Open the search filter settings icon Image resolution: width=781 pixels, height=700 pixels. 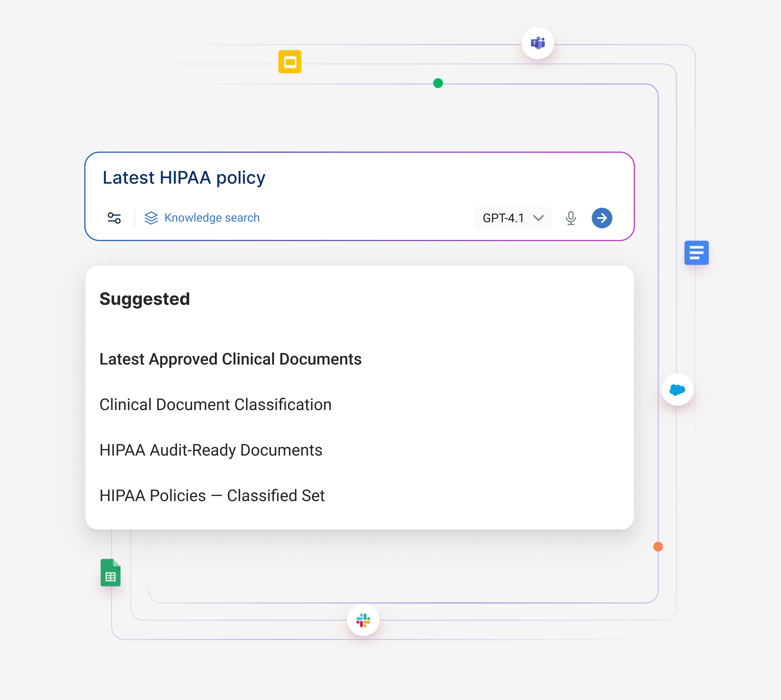point(114,218)
